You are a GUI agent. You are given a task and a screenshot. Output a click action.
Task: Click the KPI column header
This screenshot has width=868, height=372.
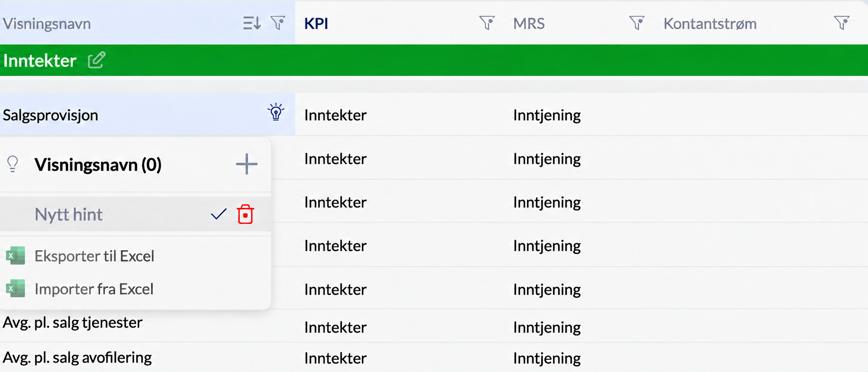click(316, 24)
